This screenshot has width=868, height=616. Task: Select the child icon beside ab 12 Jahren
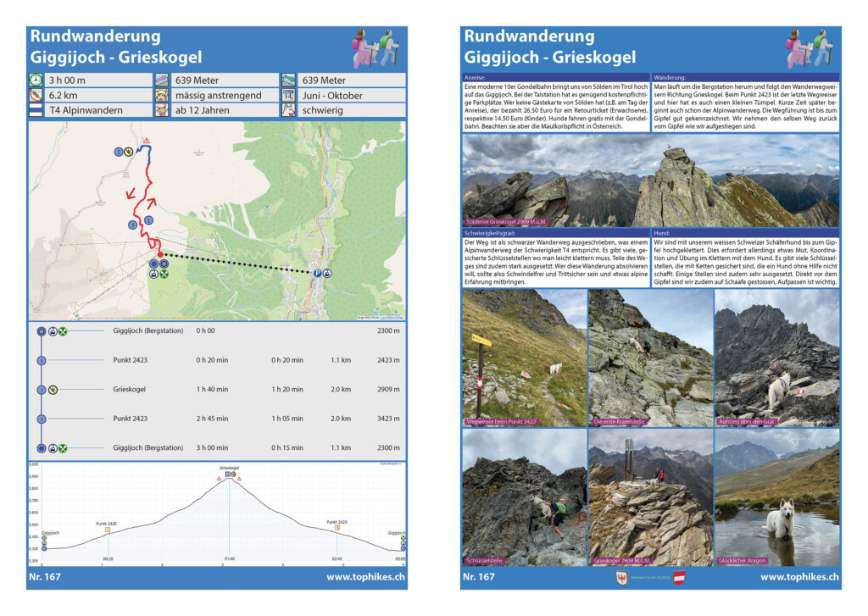click(162, 111)
